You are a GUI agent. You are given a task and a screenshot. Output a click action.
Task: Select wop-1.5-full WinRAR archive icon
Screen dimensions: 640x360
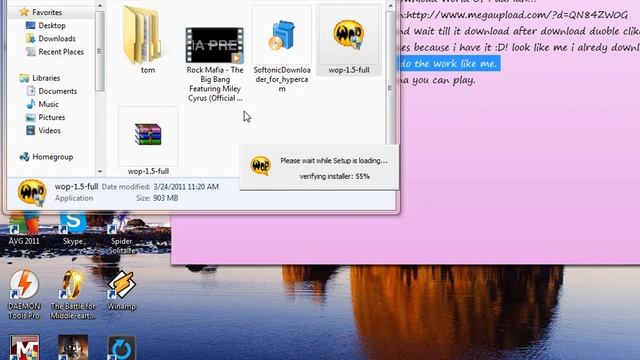148,134
